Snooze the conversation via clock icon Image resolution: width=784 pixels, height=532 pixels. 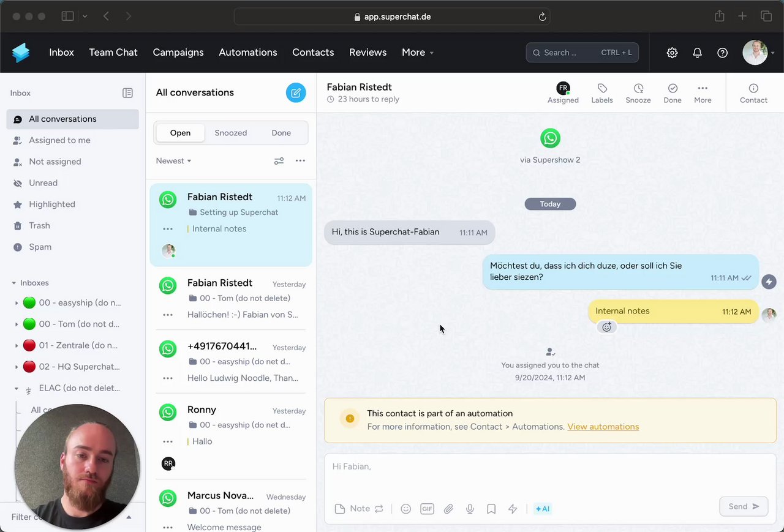pyautogui.click(x=638, y=93)
